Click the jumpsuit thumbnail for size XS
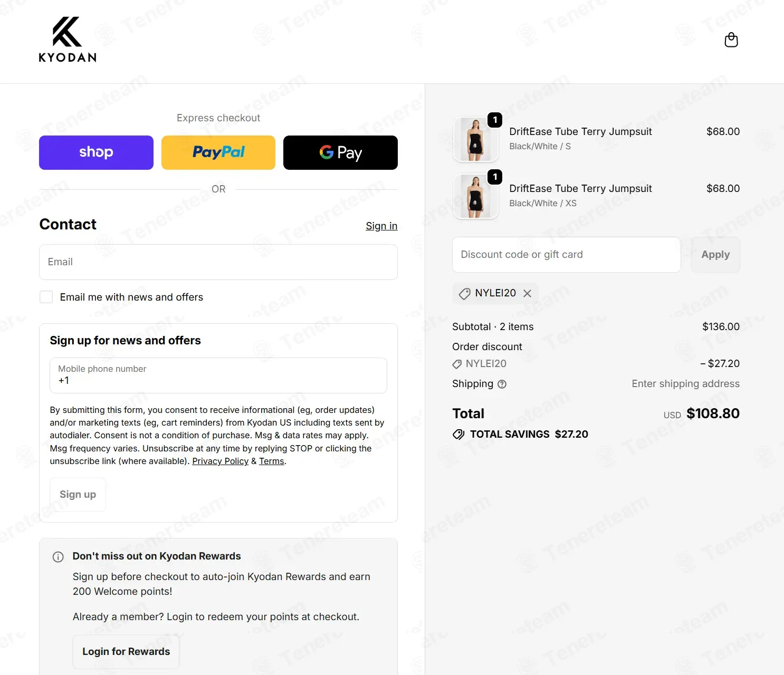Screen dimensions: 784x675 click(476, 196)
